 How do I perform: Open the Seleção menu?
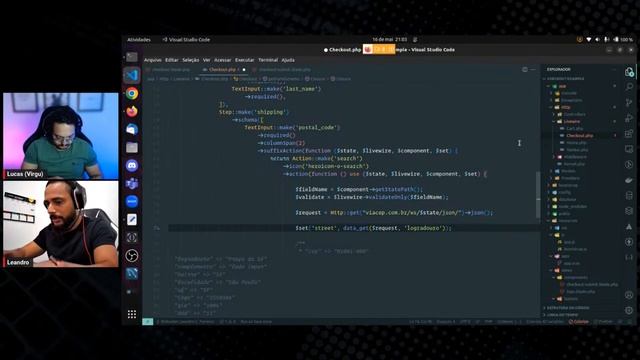click(191, 60)
